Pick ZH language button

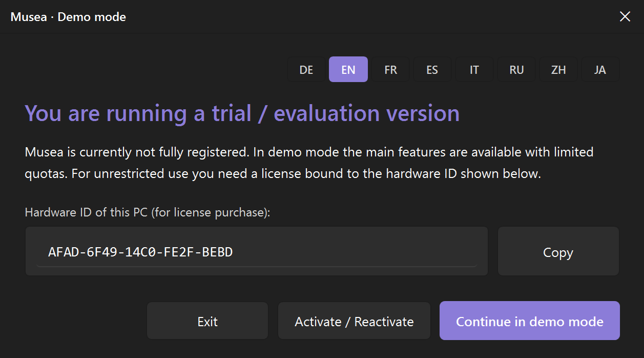tap(558, 69)
